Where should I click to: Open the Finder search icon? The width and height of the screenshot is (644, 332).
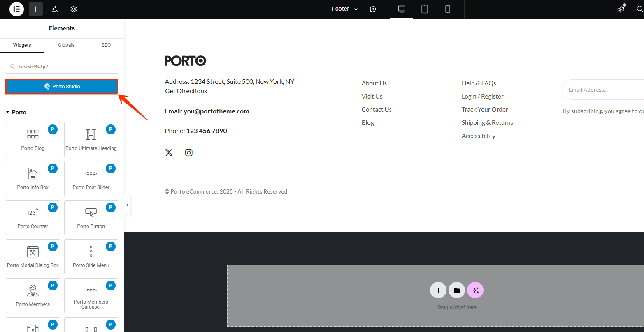coord(640,9)
